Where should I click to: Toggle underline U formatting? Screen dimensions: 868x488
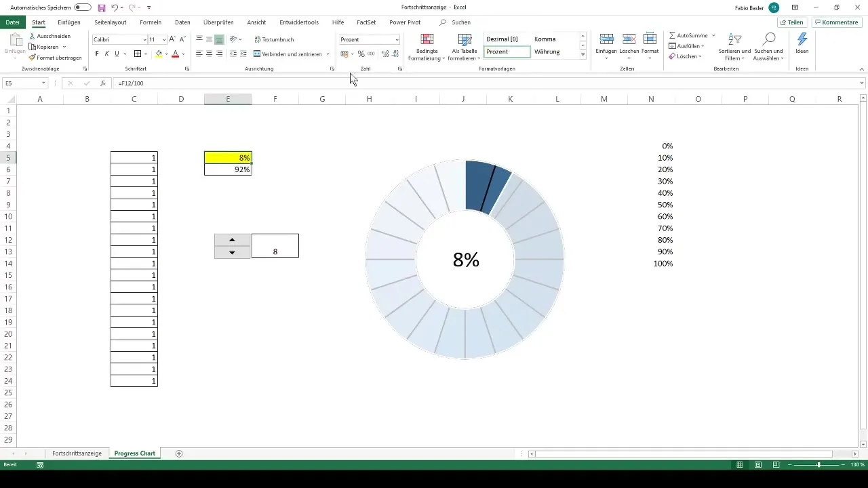pyautogui.click(x=117, y=54)
